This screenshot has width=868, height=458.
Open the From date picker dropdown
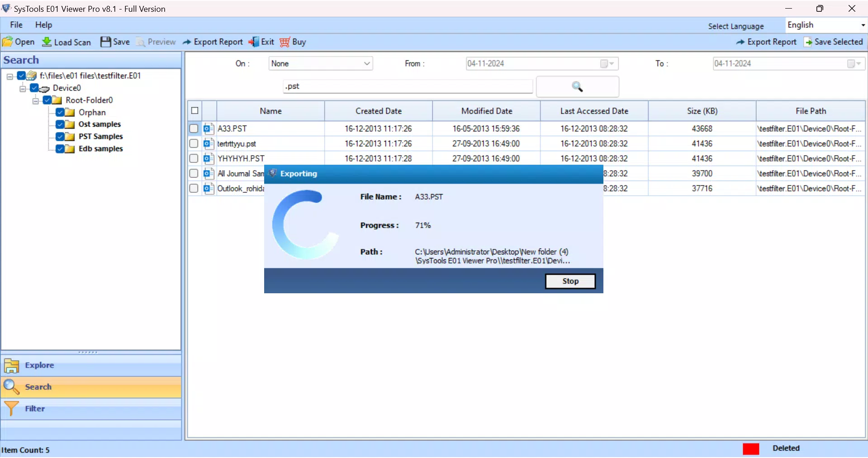click(608, 64)
